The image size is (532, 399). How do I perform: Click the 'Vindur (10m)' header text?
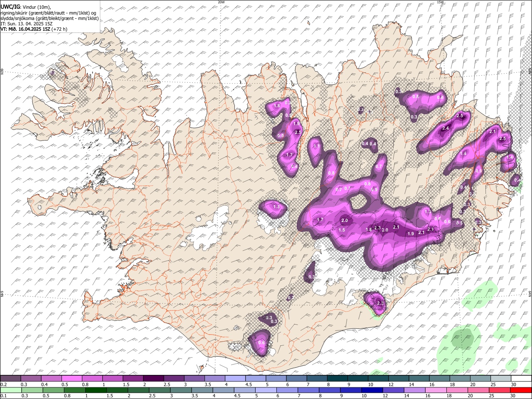pos(37,7)
